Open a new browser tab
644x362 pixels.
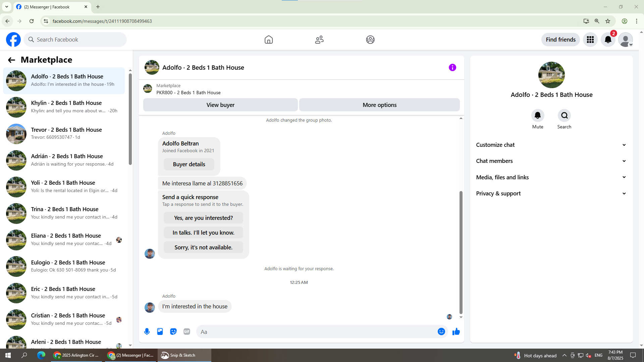98,7
